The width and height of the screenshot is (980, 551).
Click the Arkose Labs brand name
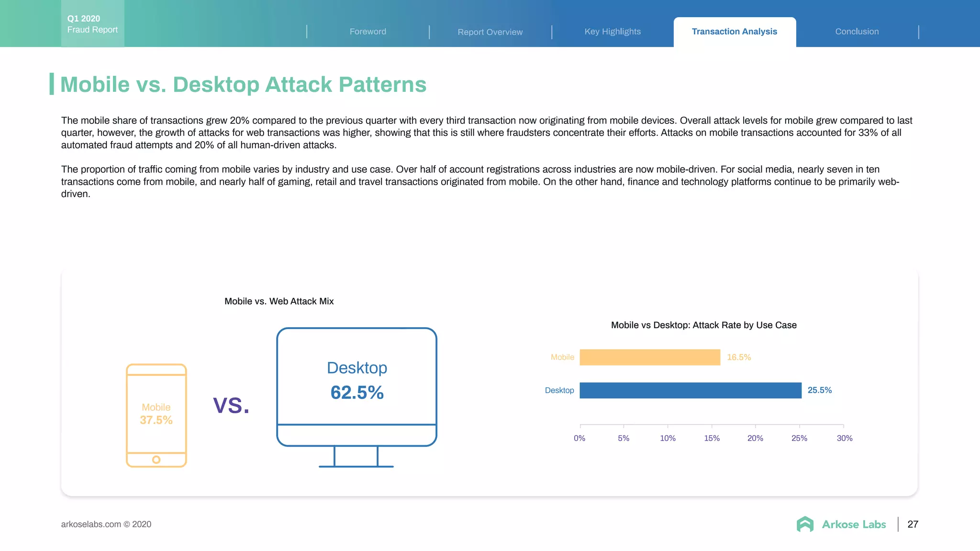854,524
